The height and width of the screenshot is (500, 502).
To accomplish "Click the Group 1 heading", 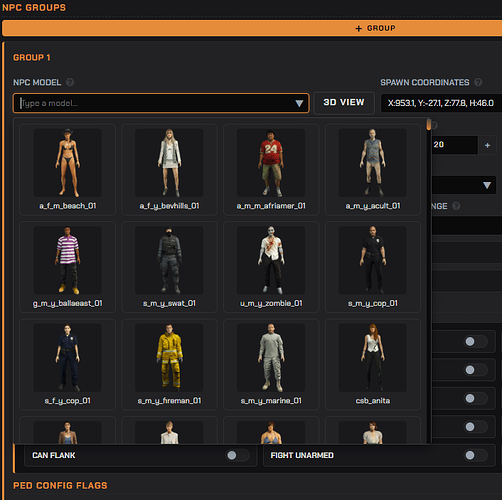I will pyautogui.click(x=32, y=58).
